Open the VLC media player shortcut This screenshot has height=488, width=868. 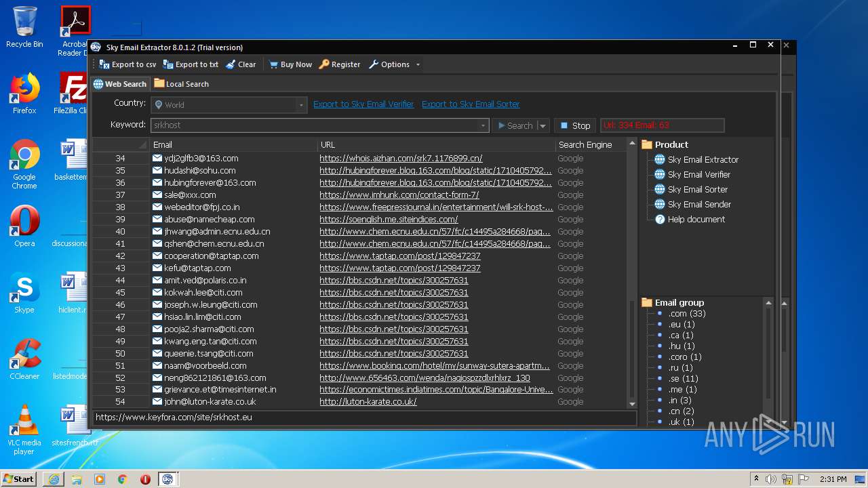click(24, 430)
